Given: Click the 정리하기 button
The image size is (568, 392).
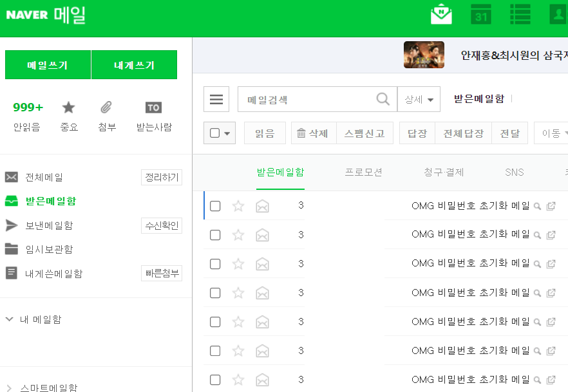Looking at the screenshot, I should coord(162,178).
